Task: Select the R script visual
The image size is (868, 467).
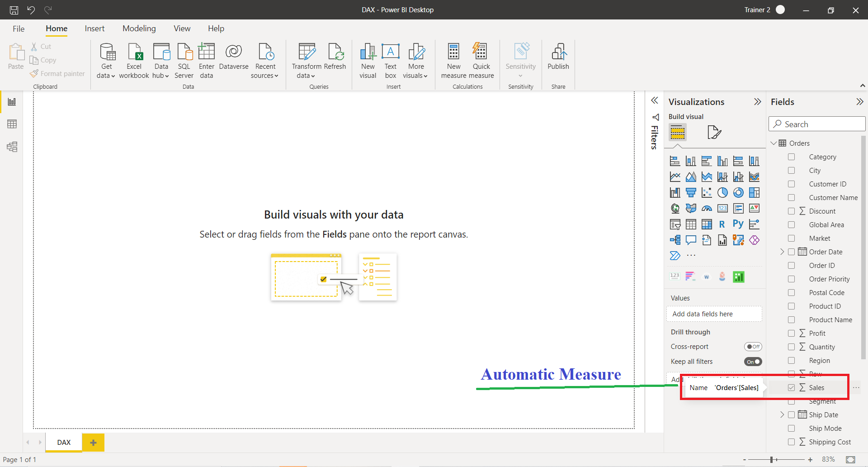Action: [x=722, y=224]
